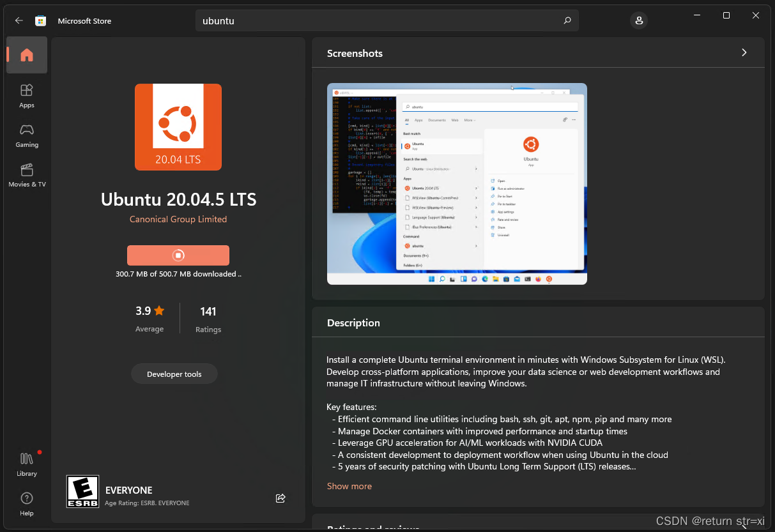
Task: Stop the download in progress
Action: click(178, 255)
